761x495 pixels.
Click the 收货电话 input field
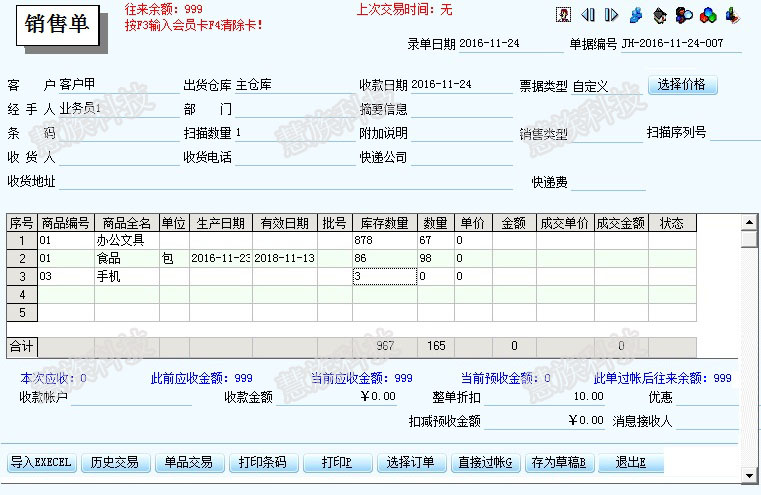click(295, 157)
